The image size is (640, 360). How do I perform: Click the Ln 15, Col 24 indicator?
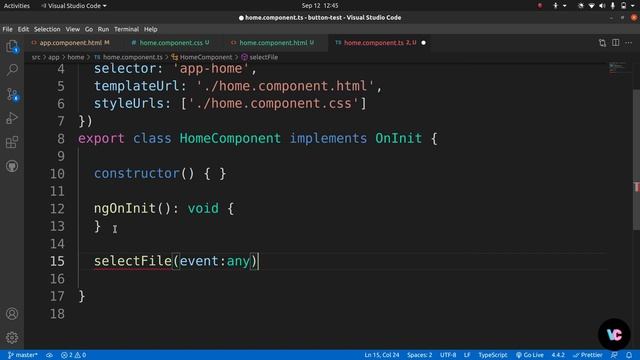(x=382, y=355)
